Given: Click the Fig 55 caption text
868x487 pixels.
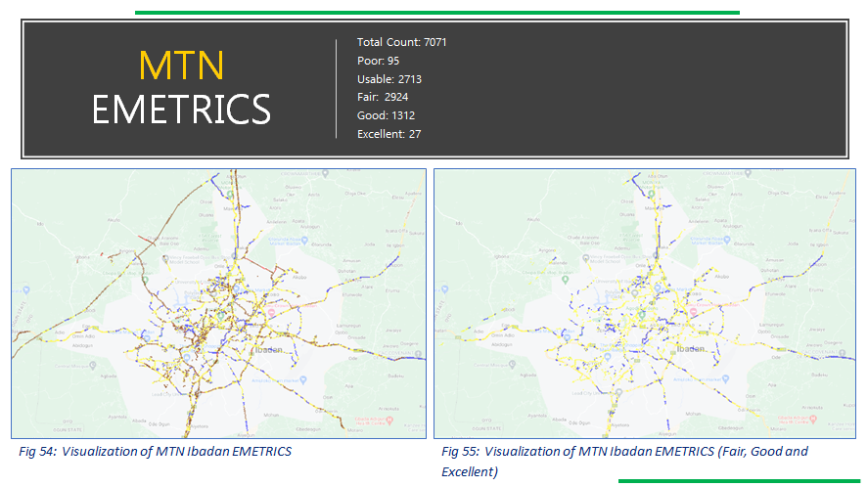Looking at the screenshot, I should (624, 461).
